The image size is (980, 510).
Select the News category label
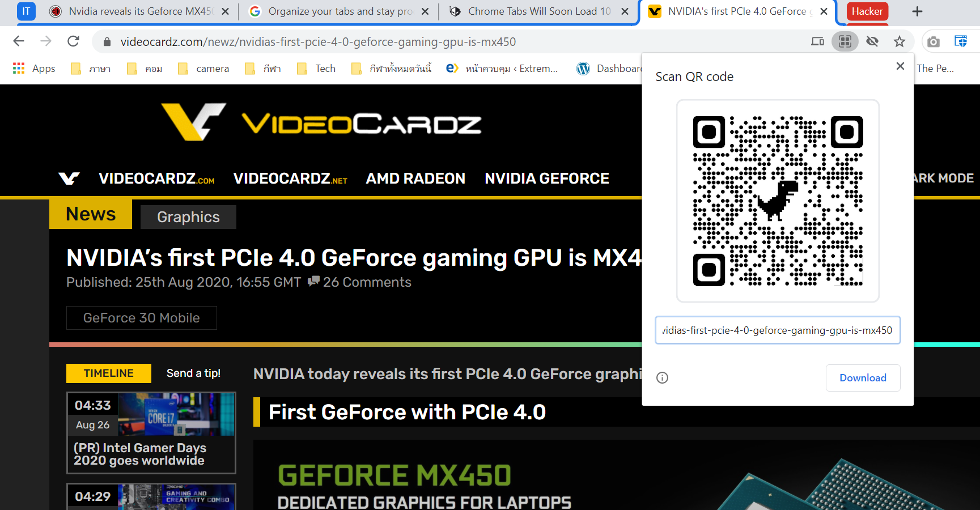point(91,214)
